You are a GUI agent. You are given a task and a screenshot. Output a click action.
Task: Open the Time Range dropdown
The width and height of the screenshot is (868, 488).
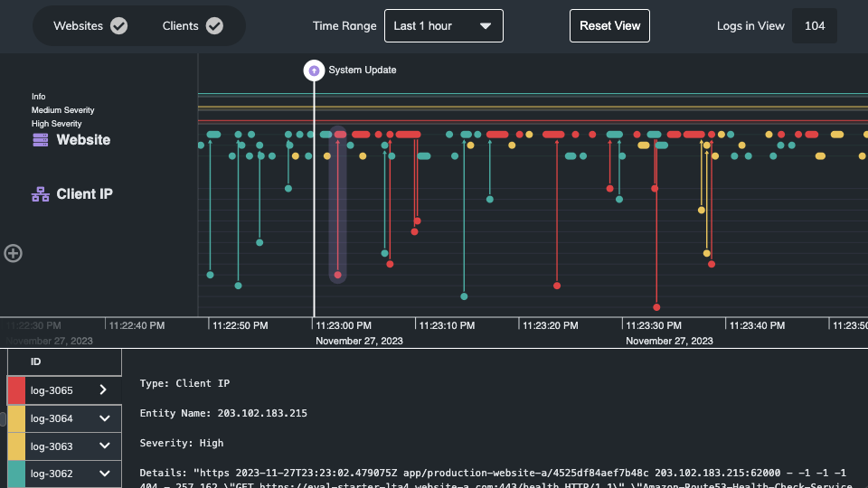[x=443, y=26]
